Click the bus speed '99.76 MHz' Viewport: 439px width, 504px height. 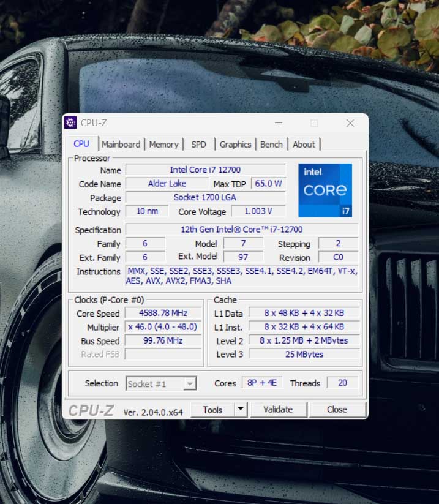pos(163,340)
